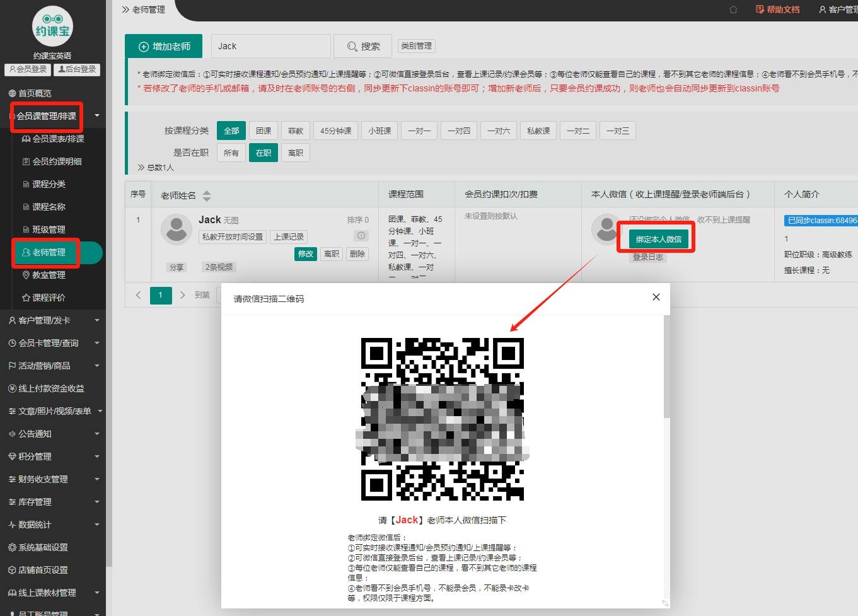Image resolution: width=858 pixels, height=616 pixels.
Task: Expand 积分管理 menu
Action: (x=53, y=456)
